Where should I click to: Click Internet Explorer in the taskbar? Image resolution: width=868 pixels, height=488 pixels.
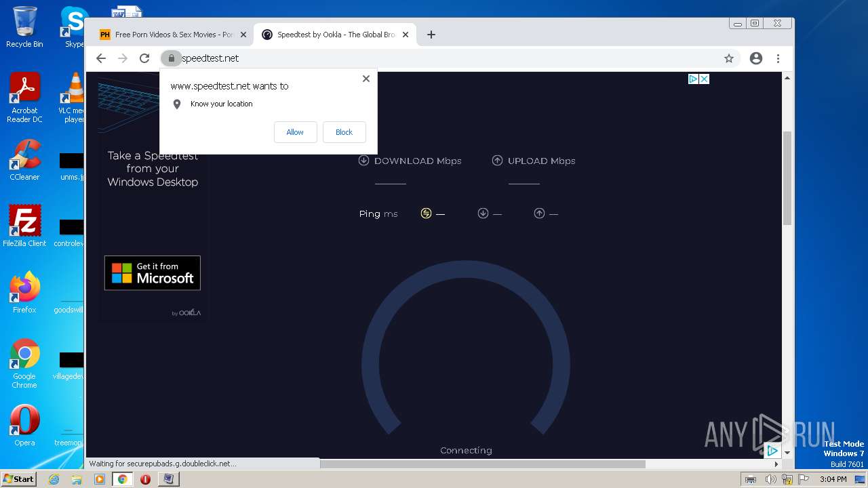54,479
